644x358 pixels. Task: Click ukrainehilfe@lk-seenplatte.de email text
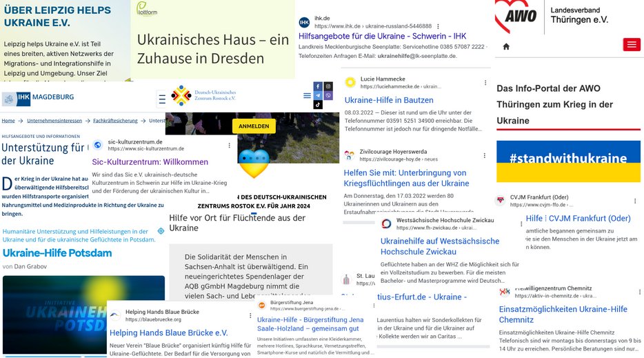pyautogui.click(x=417, y=56)
